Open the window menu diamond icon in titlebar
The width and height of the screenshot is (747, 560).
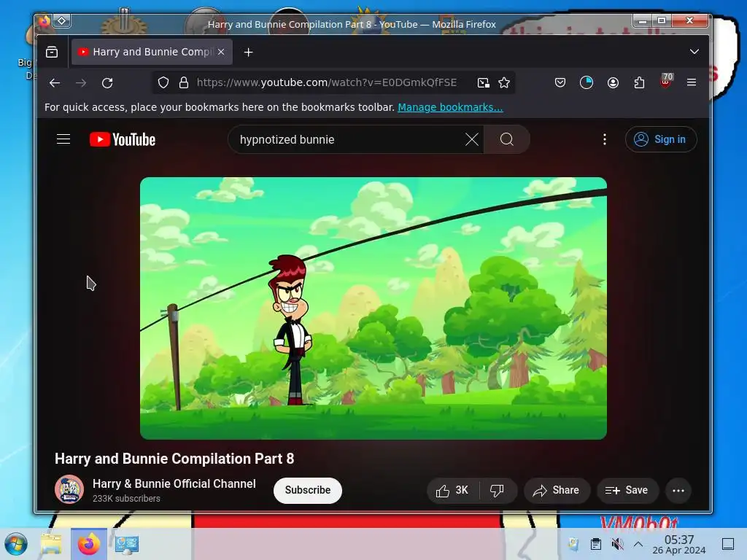[62, 21]
